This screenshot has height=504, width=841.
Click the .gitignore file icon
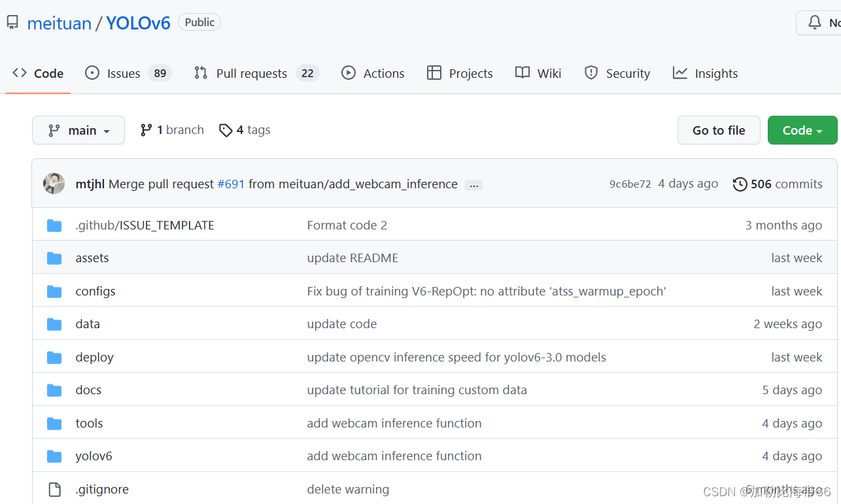tap(54, 490)
